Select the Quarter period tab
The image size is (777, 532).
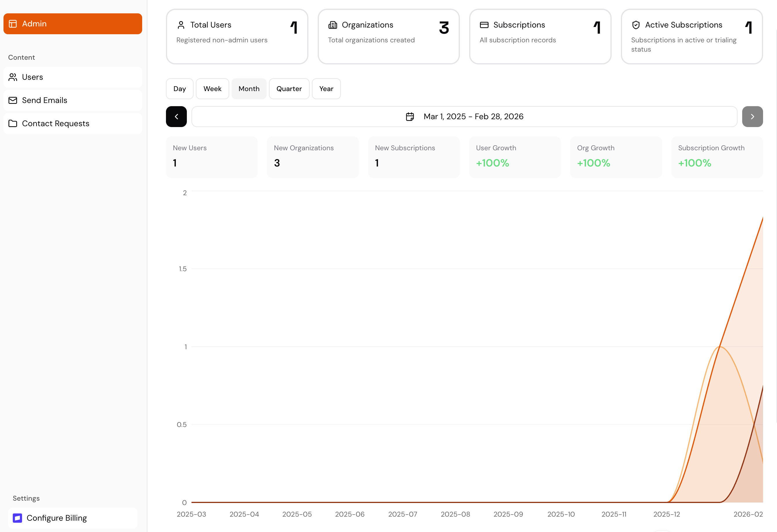[289, 89]
